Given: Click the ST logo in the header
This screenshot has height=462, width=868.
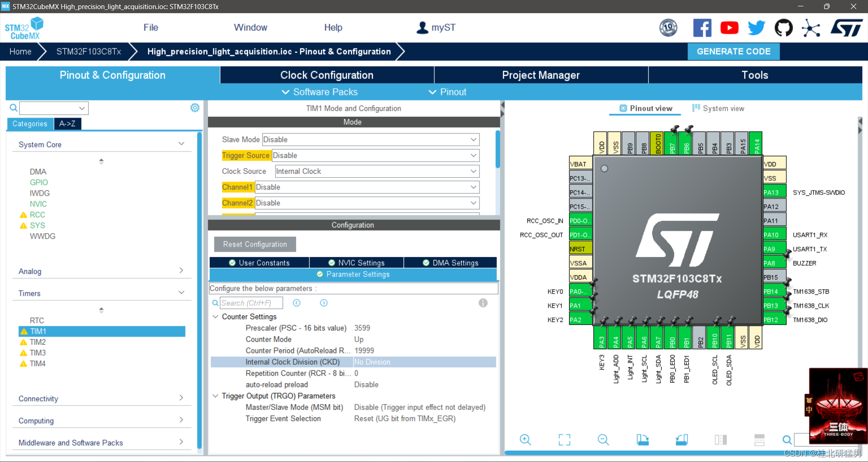Looking at the screenshot, I should [x=846, y=28].
